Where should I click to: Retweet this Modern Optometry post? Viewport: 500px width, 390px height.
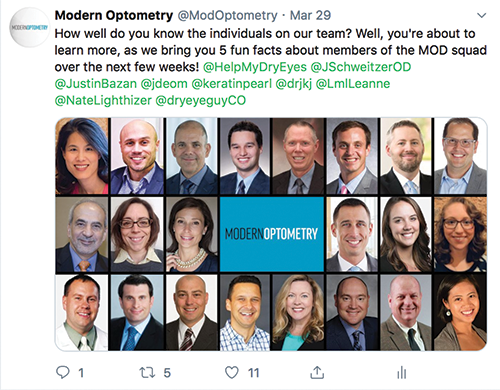[x=147, y=373]
